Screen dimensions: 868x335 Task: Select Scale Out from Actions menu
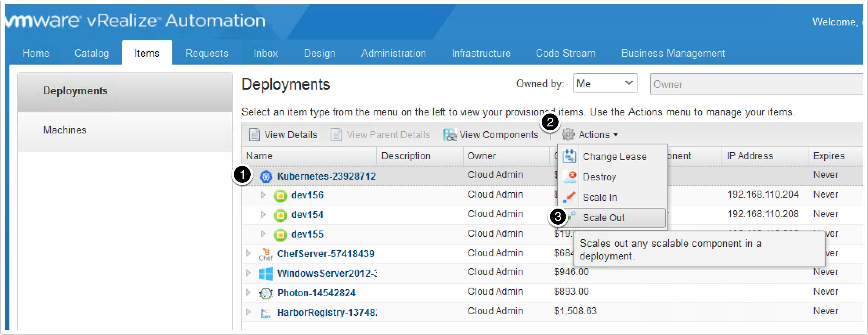coord(603,218)
